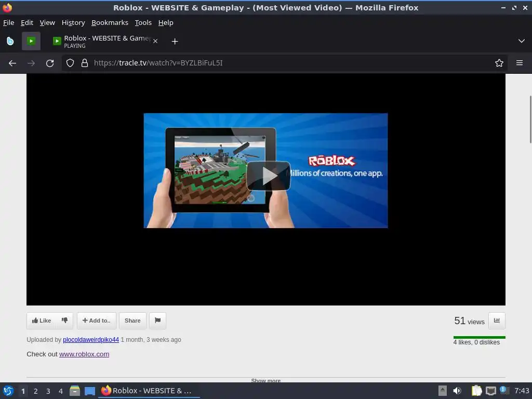Open the Bookmarks menu
Viewport: 532px width, 399px height.
110,23
